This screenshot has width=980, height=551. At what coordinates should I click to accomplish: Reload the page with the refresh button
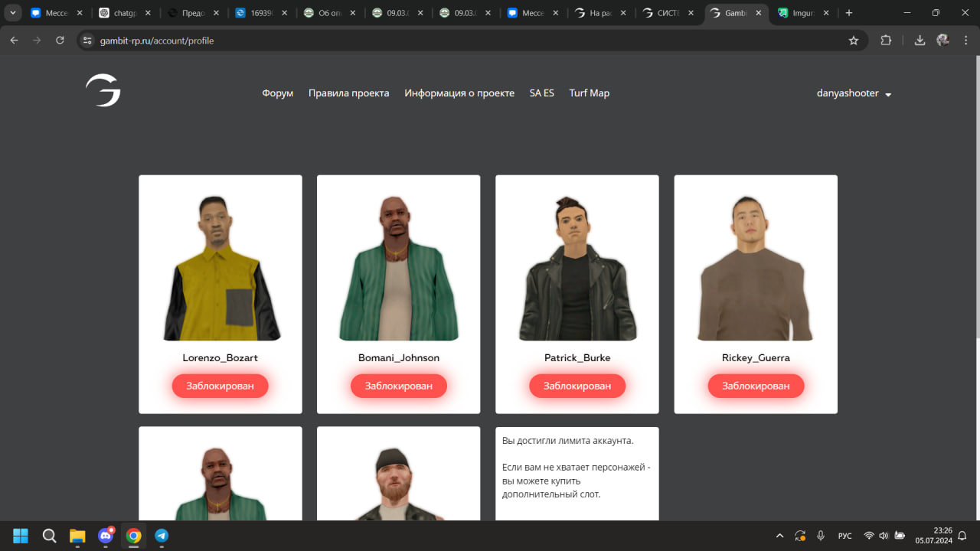[x=60, y=41]
